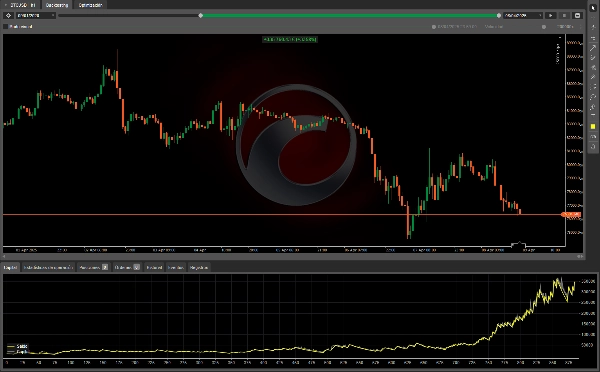Switch to the Optimización tab

pyautogui.click(x=90, y=5)
